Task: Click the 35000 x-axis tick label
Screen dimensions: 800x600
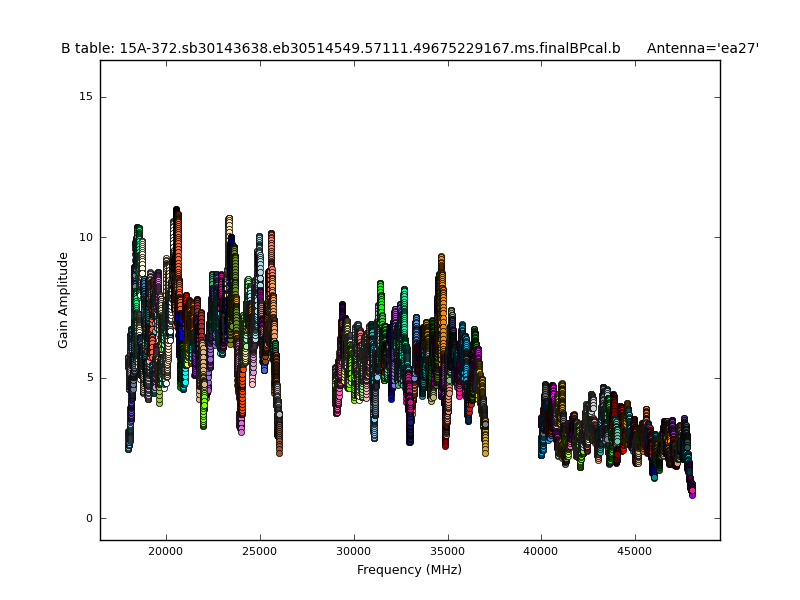Action: click(447, 551)
